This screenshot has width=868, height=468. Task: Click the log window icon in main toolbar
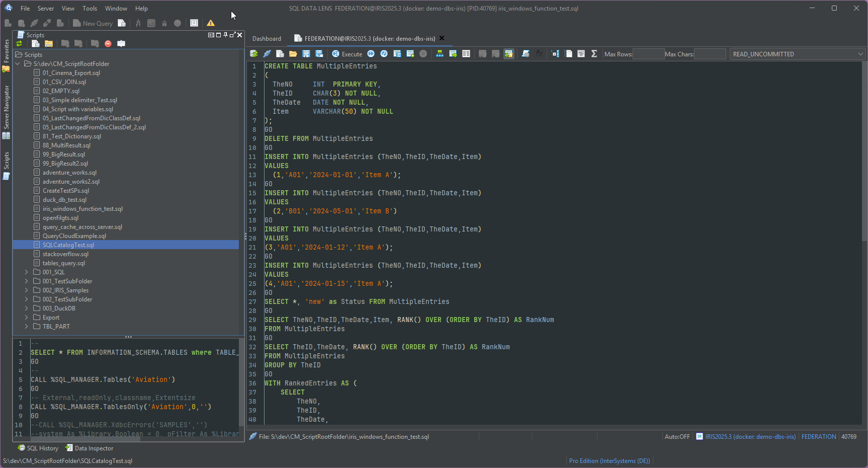194,23
